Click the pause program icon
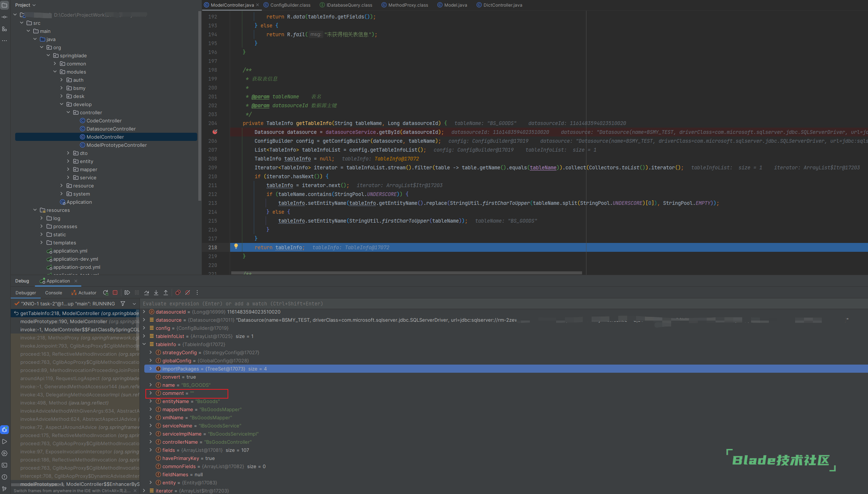The width and height of the screenshot is (868, 494). pos(137,292)
